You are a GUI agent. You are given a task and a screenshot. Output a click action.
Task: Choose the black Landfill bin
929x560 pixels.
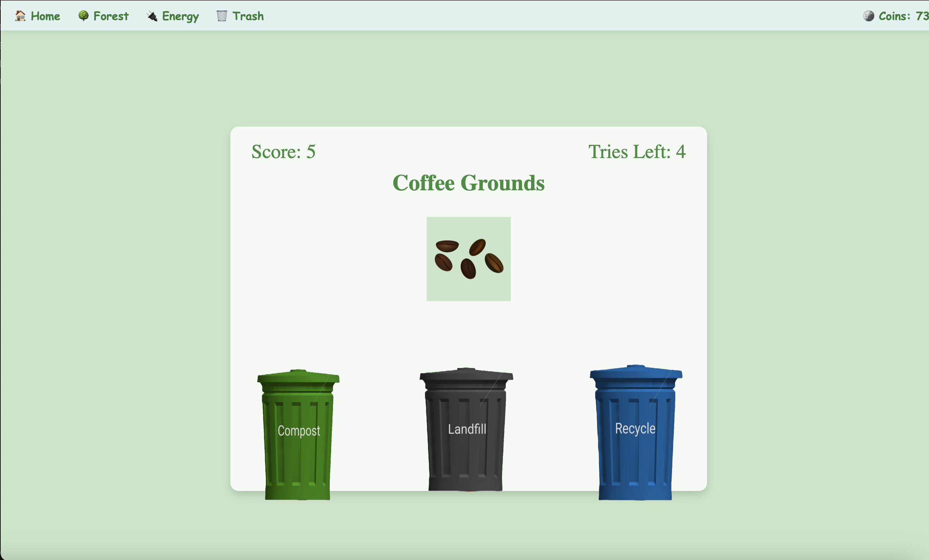tap(466, 449)
